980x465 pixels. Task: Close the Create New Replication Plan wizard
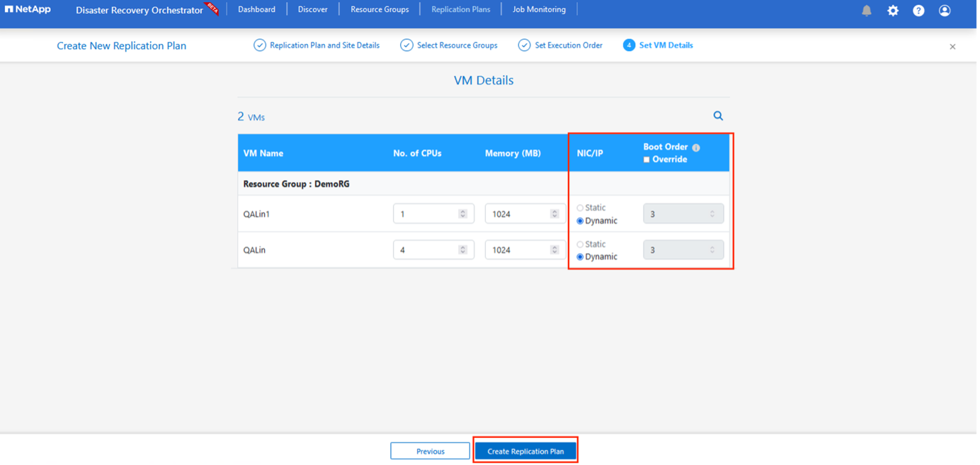(952, 47)
